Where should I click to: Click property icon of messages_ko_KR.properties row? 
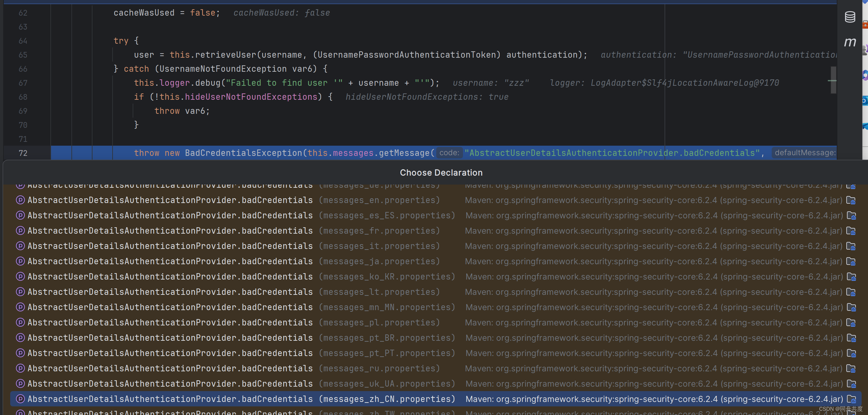point(20,276)
